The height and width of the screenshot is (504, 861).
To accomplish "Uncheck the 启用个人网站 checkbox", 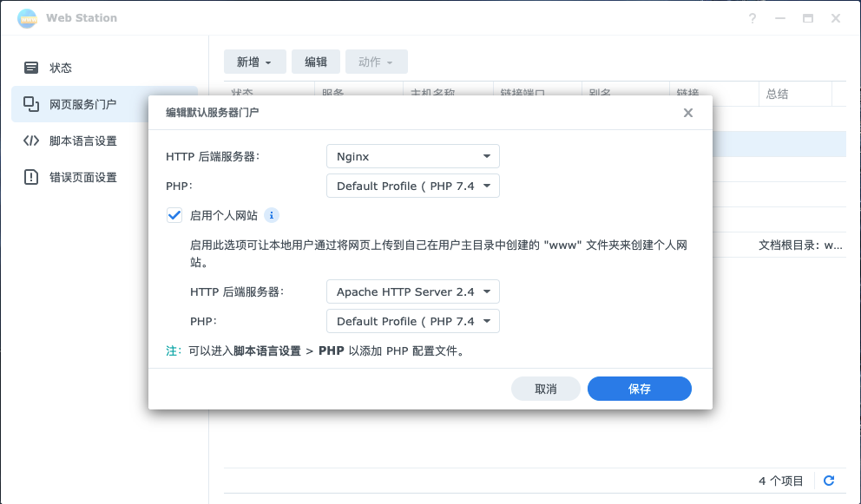I will point(174,215).
